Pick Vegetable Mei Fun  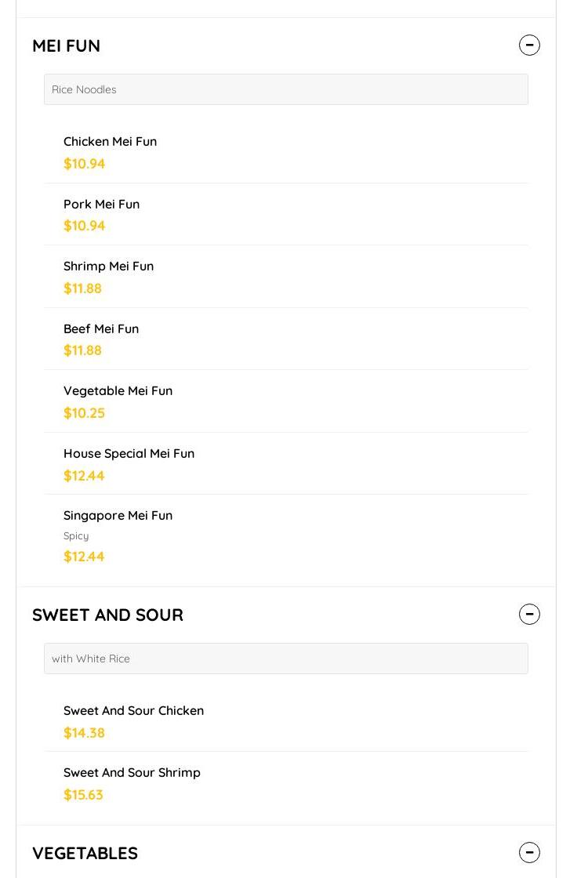(118, 391)
